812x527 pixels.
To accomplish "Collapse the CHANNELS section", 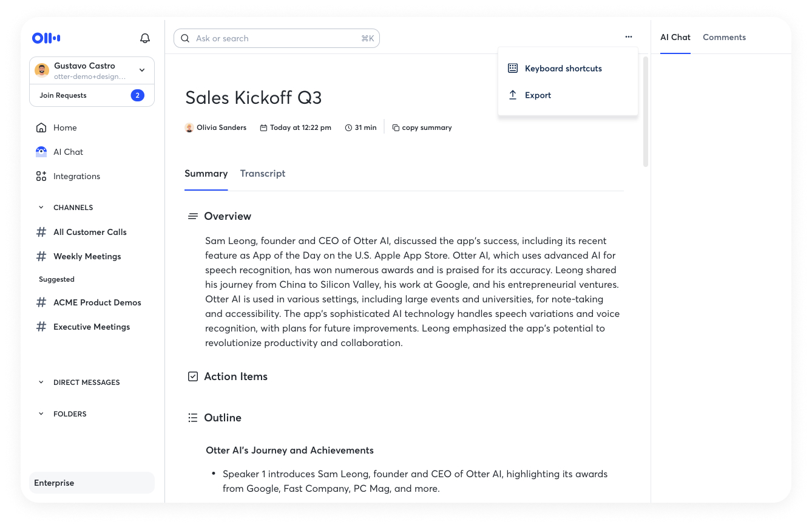I will click(x=41, y=207).
